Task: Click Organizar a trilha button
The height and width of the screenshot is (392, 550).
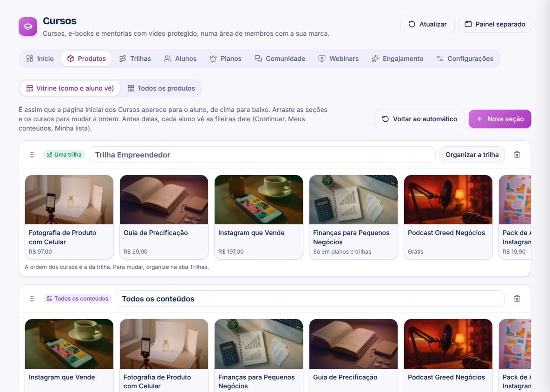Action: tap(472, 155)
